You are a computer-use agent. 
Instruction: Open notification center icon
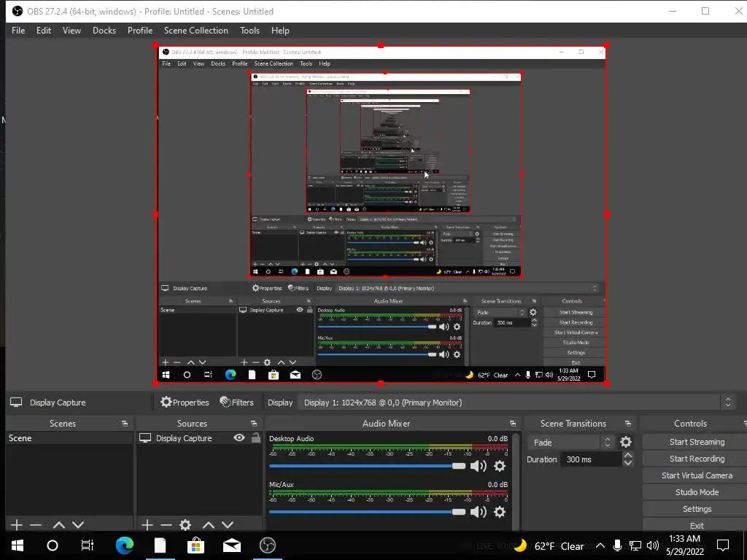(723, 545)
